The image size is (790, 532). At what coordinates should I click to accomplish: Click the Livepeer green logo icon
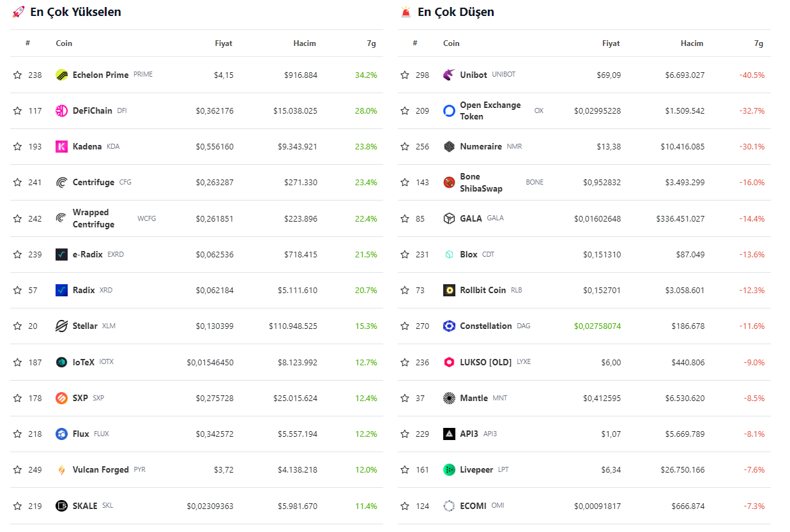[x=449, y=469]
